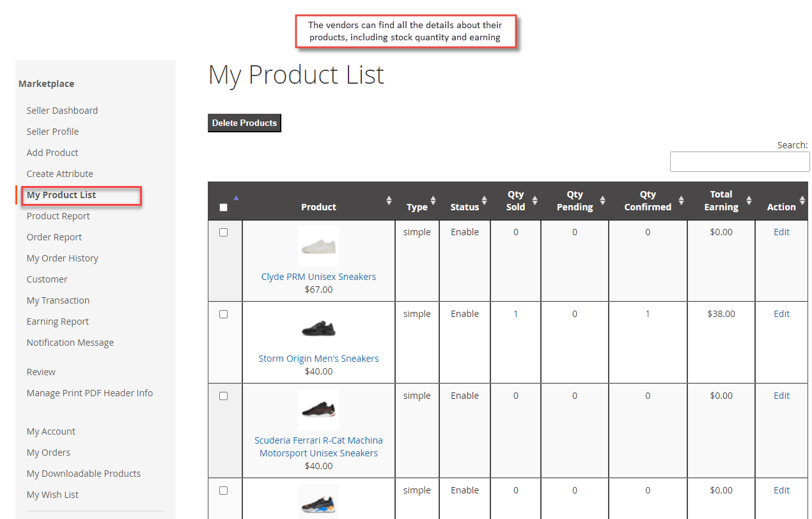Sort by Action column arrows
The height and width of the screenshot is (519, 812).
[x=802, y=201]
